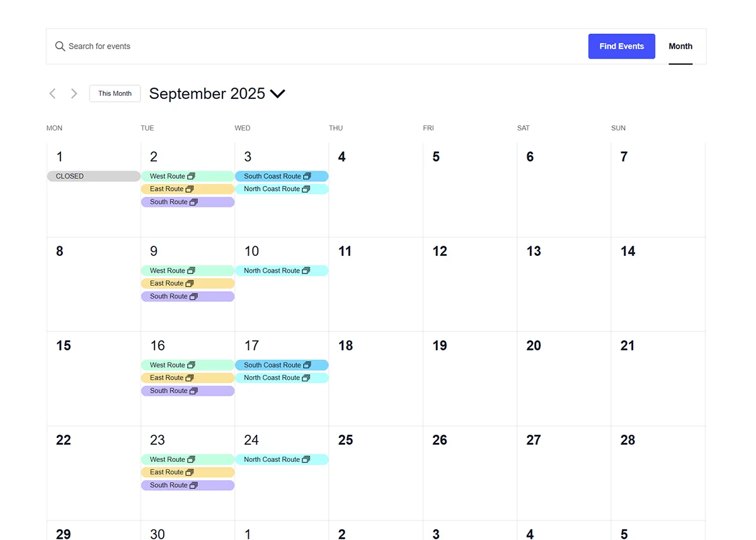
Task: Click recurring icon on September 23 West Route
Action: coord(192,460)
